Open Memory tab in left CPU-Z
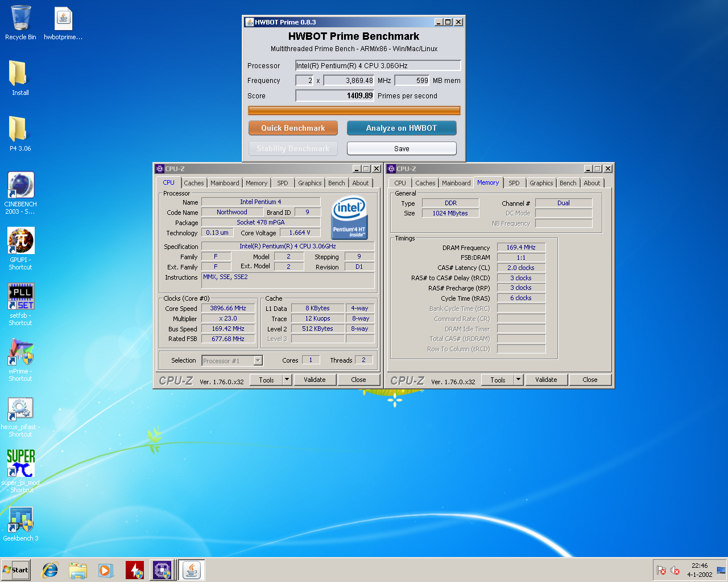The image size is (728, 582). pos(257,183)
